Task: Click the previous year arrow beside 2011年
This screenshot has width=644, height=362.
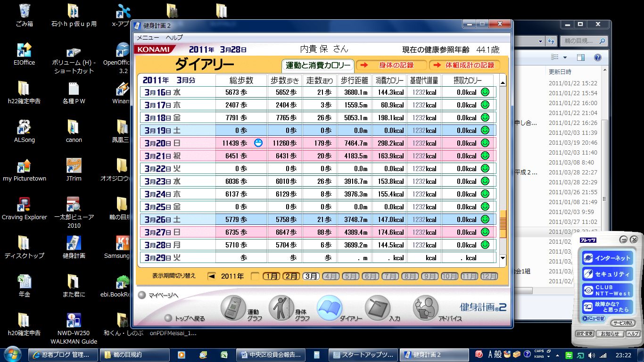Action: (x=212, y=276)
